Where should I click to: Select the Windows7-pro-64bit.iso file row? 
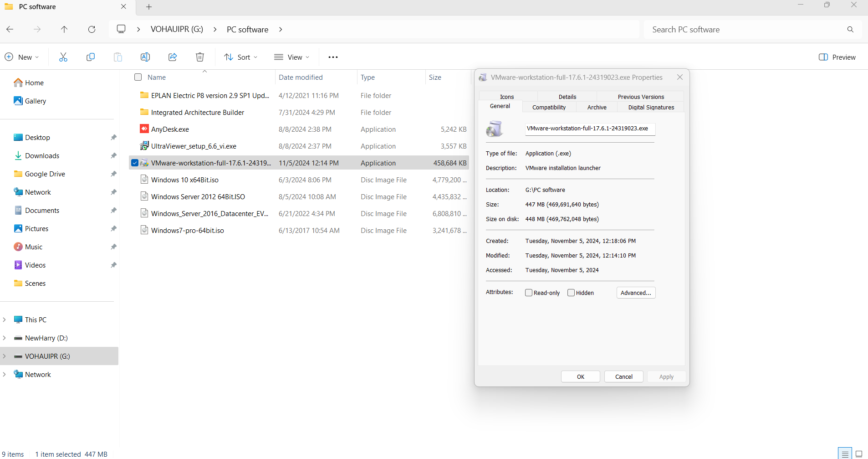pyautogui.click(x=299, y=230)
